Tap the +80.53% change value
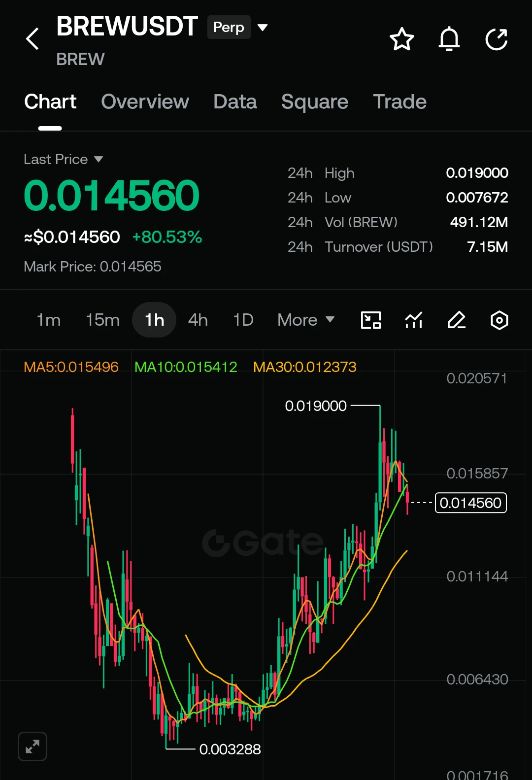Screen dimensions: 532x780 (167, 237)
